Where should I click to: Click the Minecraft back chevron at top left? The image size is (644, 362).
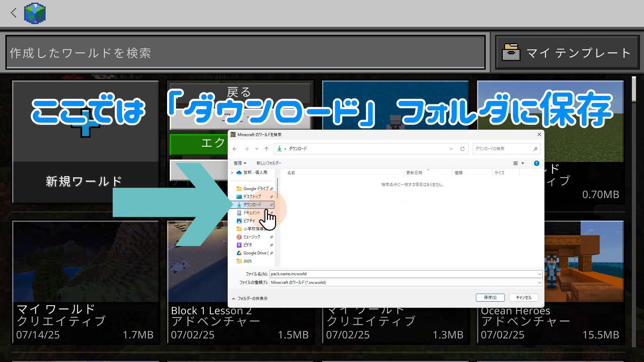13,13
